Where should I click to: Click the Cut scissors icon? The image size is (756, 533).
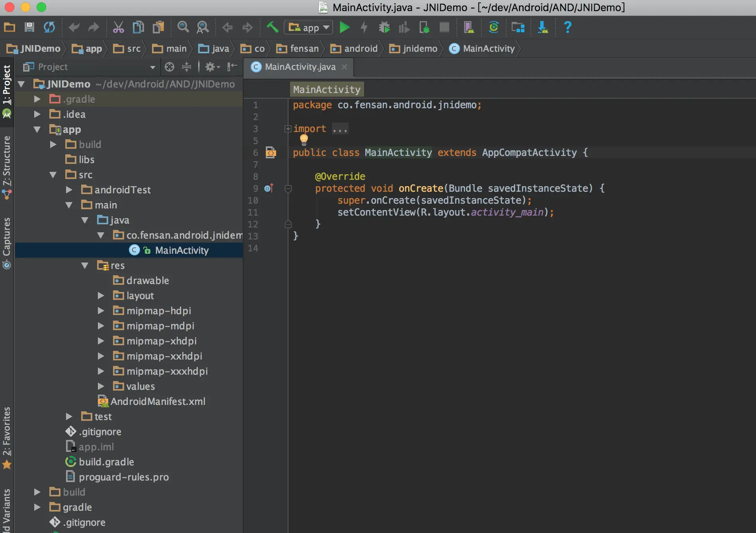(118, 27)
